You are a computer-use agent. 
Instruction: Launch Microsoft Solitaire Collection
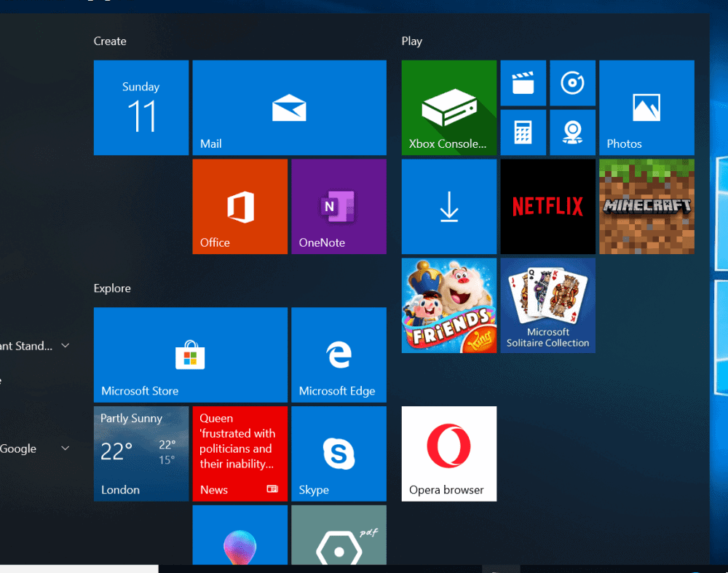(547, 304)
